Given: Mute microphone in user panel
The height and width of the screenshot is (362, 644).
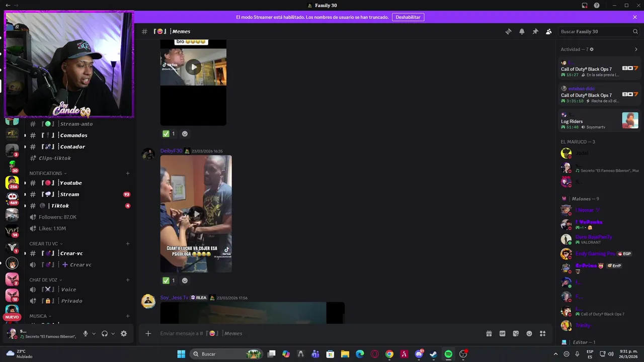Looking at the screenshot, I should pyautogui.click(x=86, y=333).
